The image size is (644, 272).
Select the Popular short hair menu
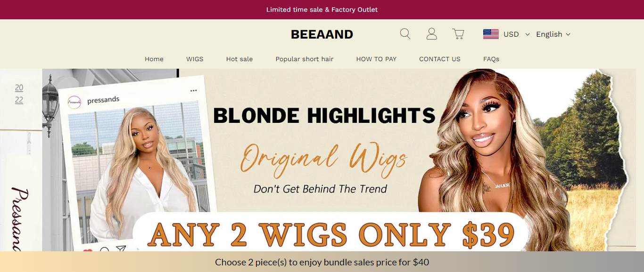coord(305,59)
